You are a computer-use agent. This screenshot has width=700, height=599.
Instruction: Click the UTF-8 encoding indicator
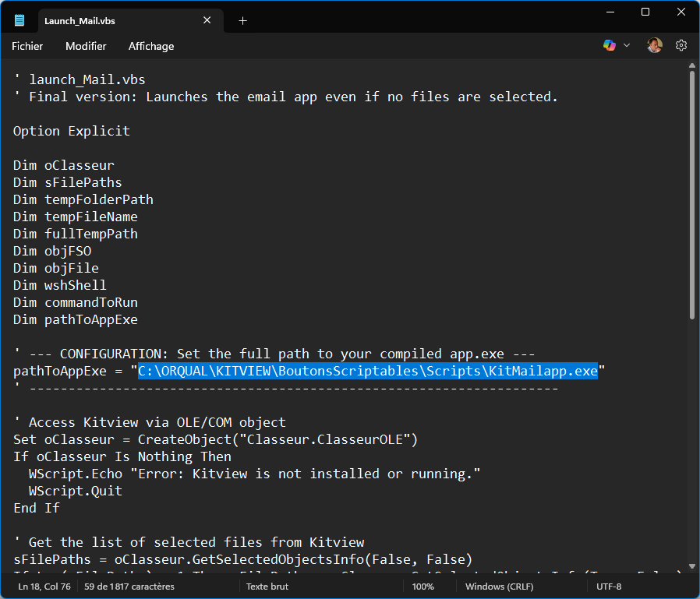coord(609,587)
